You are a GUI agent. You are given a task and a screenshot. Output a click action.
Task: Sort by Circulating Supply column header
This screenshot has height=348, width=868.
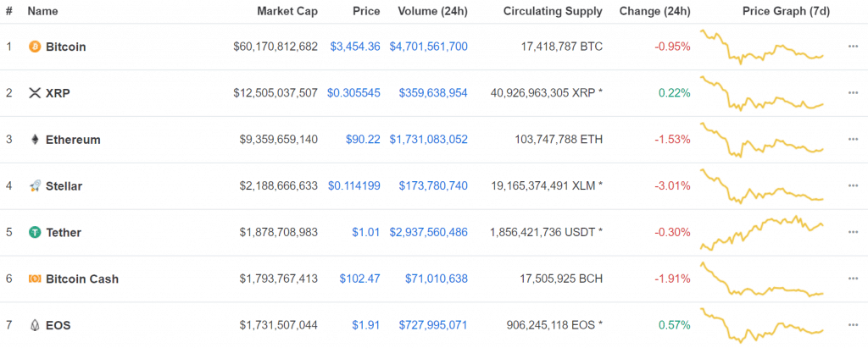553,12
